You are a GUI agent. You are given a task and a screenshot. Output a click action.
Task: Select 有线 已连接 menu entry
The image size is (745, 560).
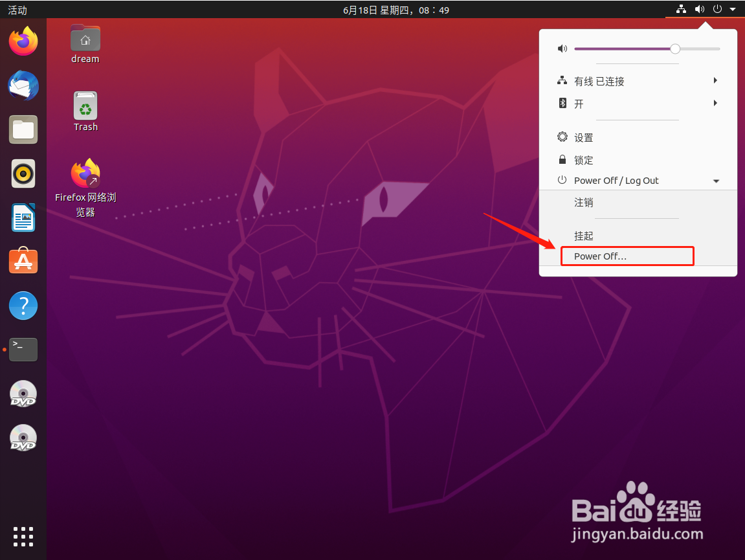pos(638,81)
